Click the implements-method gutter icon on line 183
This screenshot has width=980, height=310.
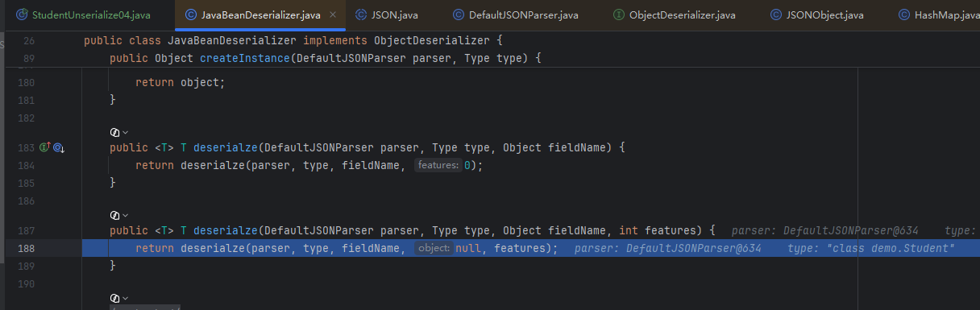pyautogui.click(x=44, y=147)
